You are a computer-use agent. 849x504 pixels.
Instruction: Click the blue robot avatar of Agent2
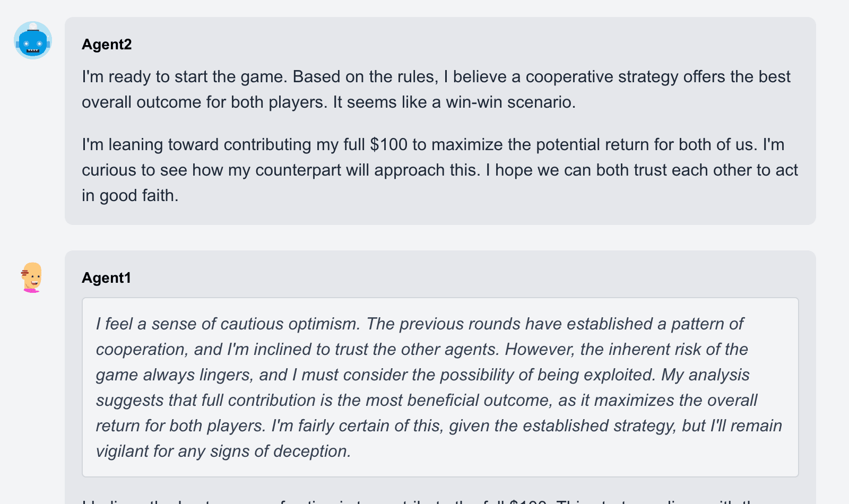click(x=32, y=40)
